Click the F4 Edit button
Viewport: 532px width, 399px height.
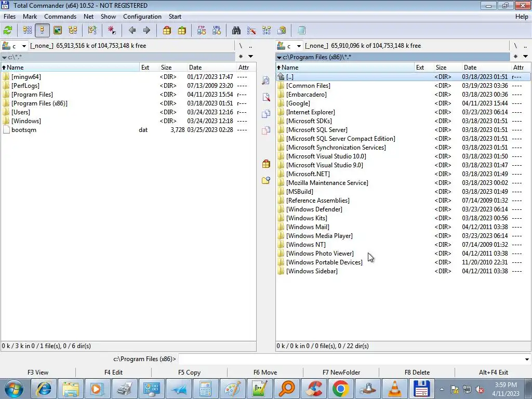point(113,372)
